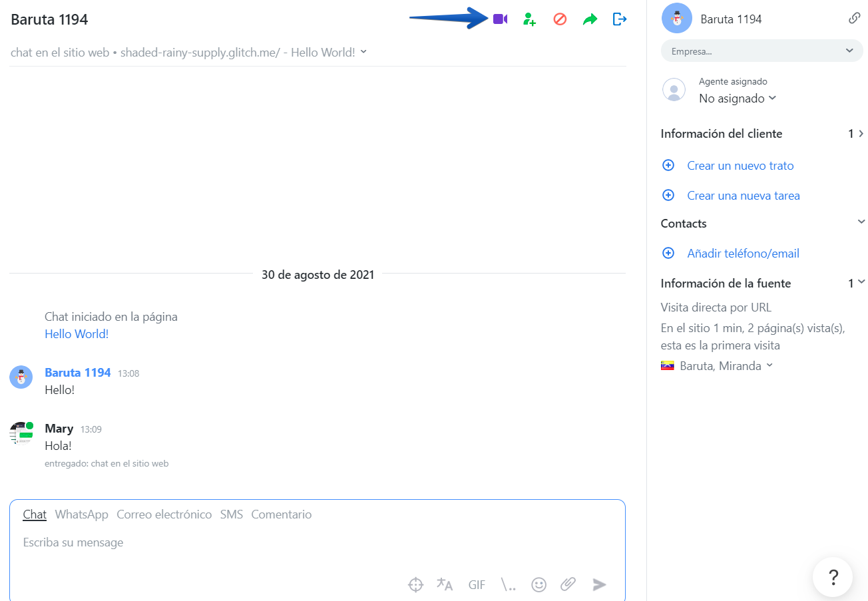This screenshot has height=601, width=868.
Task: Leave the chat via blue exit icon
Action: coord(620,19)
